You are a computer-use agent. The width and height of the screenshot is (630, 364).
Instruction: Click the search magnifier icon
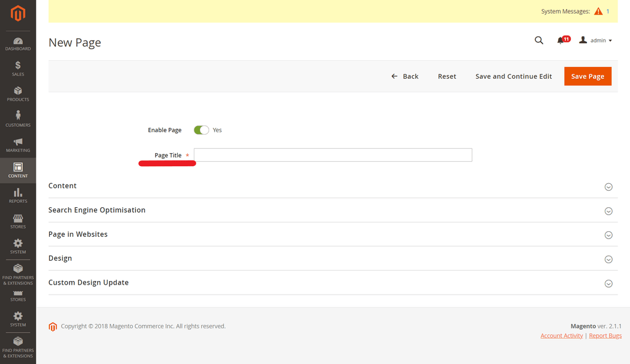point(539,40)
